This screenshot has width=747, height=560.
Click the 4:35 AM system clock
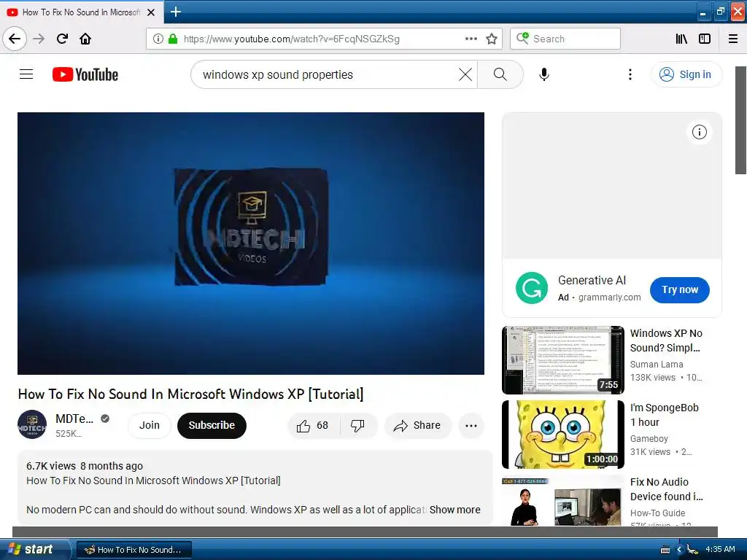coord(720,550)
